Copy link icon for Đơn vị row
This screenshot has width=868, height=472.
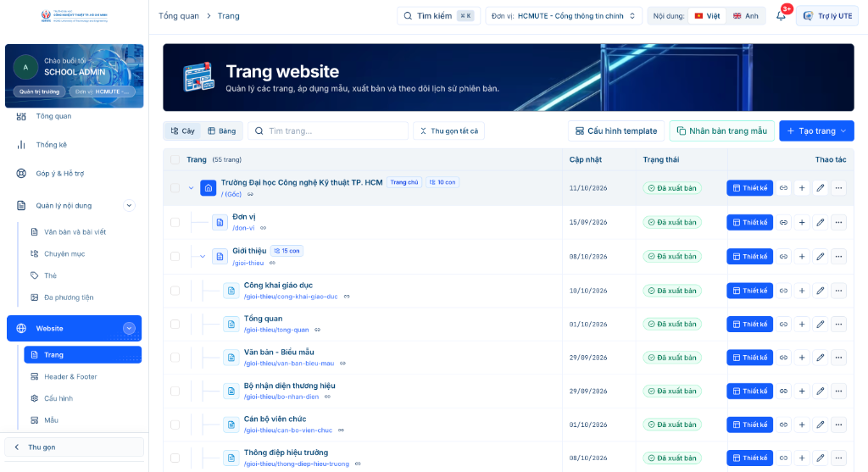pos(783,223)
